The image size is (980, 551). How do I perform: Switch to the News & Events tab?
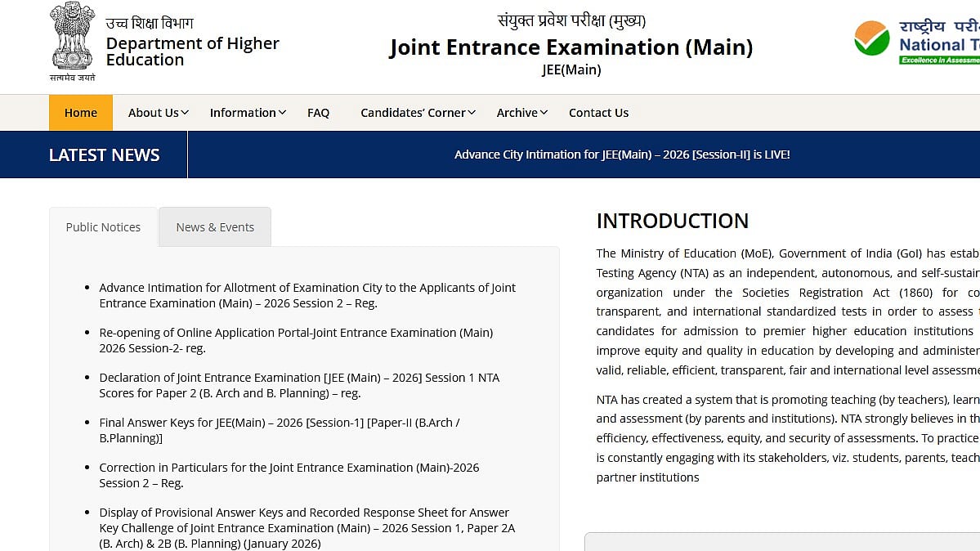coord(215,227)
